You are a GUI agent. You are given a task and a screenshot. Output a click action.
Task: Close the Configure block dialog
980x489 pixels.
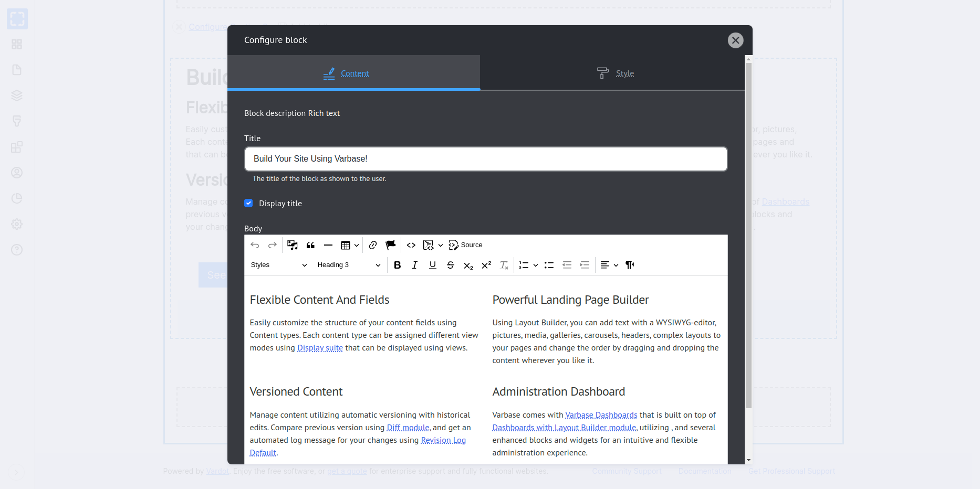pyautogui.click(x=736, y=40)
